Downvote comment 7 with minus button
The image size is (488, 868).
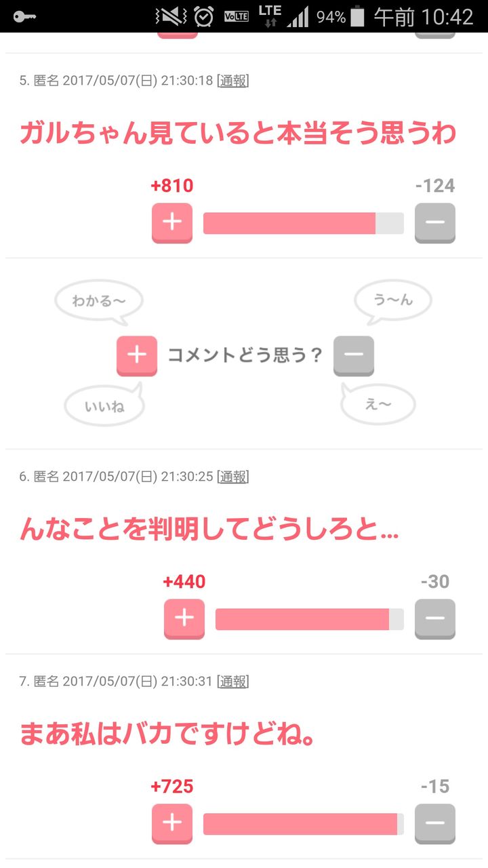[434, 823]
